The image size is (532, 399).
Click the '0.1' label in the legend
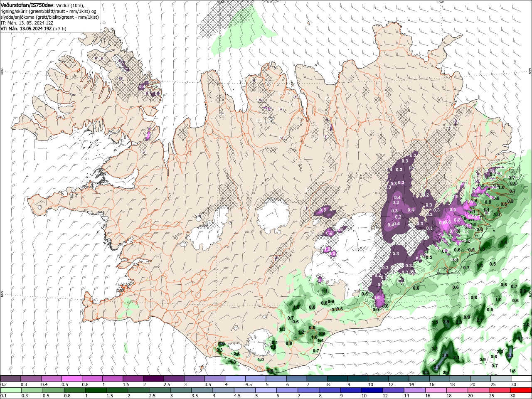(x=4, y=396)
